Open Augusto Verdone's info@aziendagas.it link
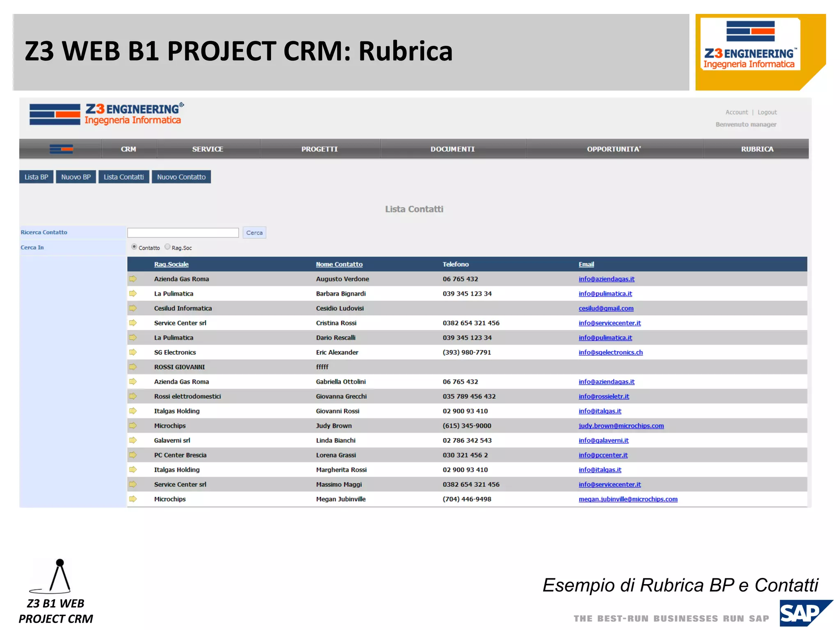Screen dimensions: 840x630 click(606, 279)
